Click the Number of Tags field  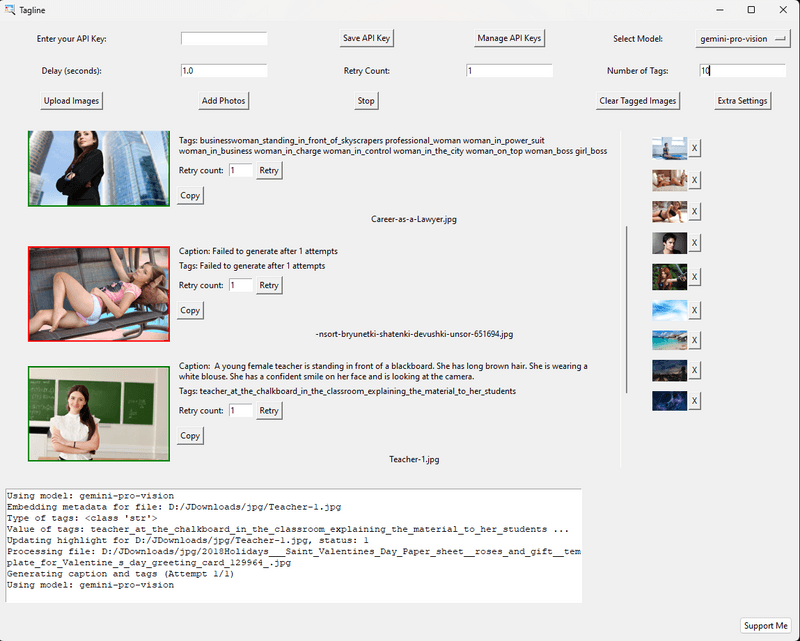(x=742, y=71)
